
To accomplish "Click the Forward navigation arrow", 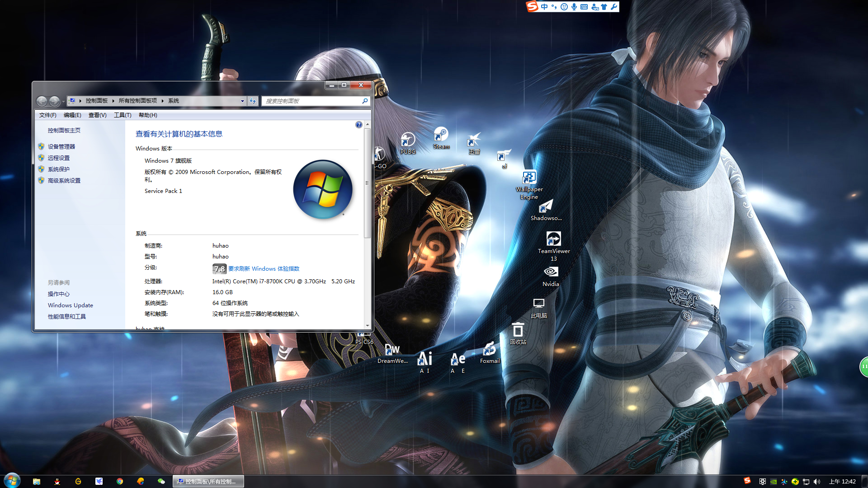I will tap(54, 101).
